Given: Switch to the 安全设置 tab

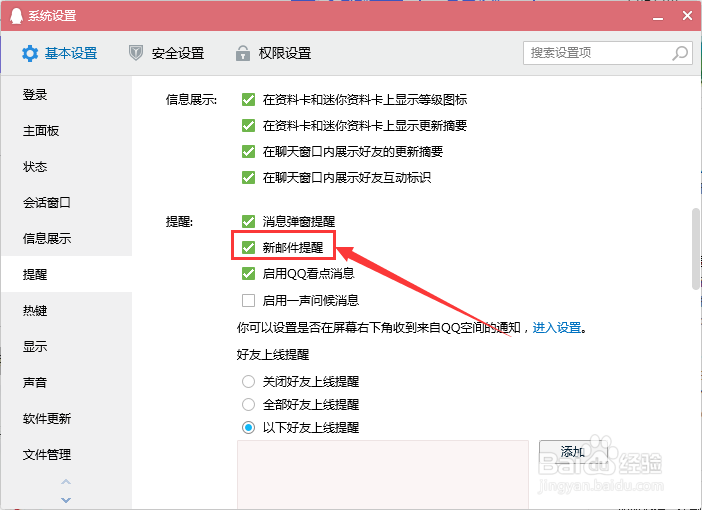Looking at the screenshot, I should coord(167,53).
